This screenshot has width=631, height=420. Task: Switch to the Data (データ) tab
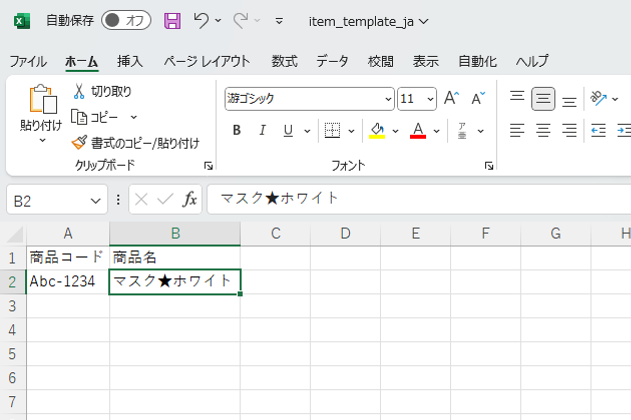[332, 61]
